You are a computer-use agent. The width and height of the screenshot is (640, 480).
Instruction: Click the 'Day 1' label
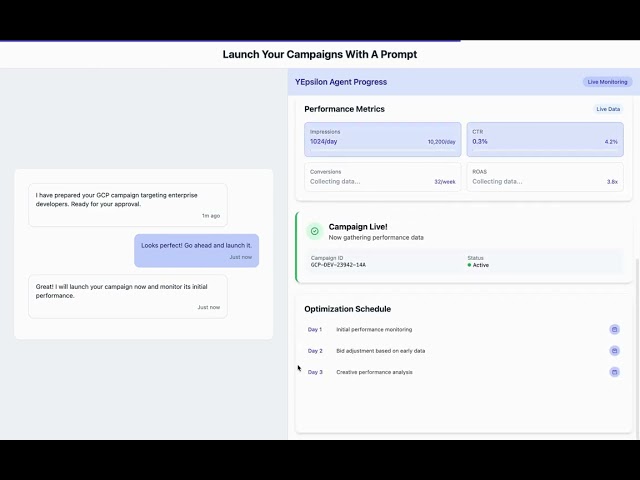[315, 329]
